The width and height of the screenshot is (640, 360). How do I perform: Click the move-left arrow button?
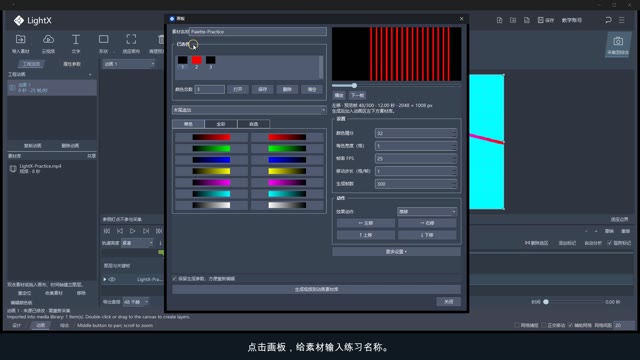pos(366,223)
